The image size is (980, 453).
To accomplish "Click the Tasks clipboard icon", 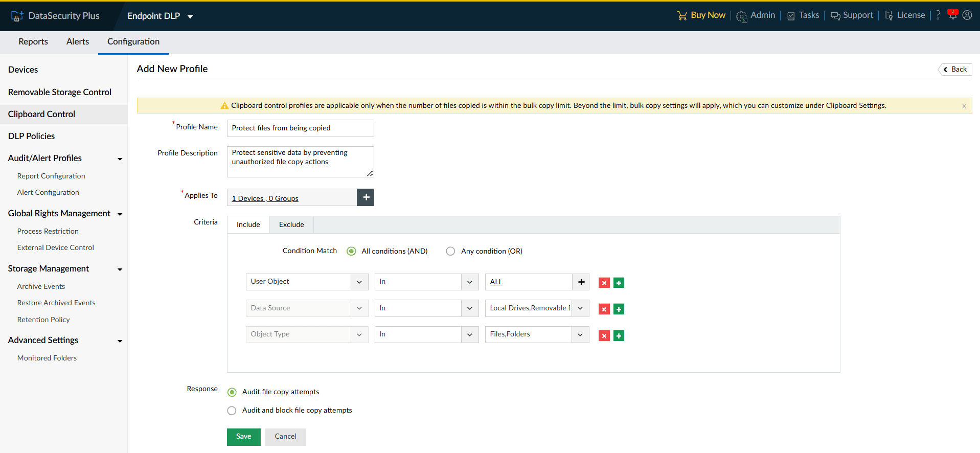I will tap(791, 16).
